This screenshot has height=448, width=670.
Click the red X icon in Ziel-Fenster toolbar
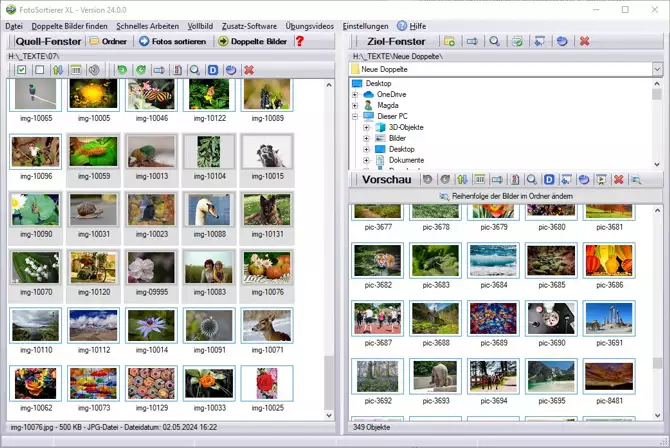[585, 41]
